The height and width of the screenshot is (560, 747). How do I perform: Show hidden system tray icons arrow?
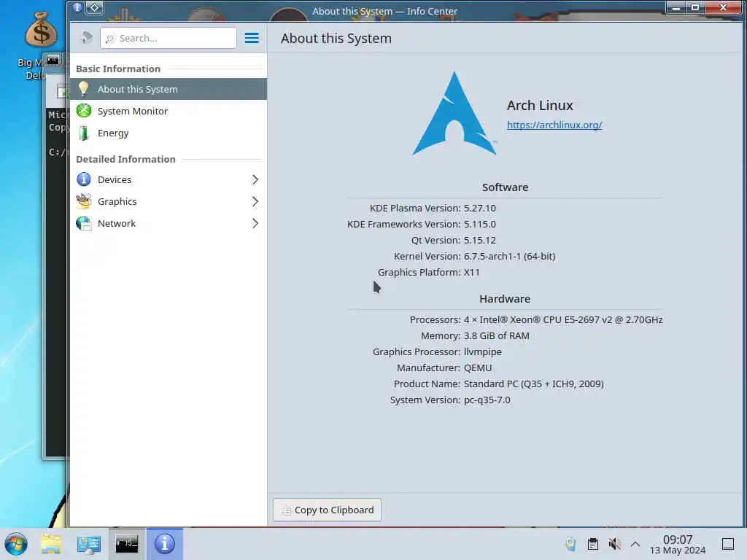tap(635, 544)
